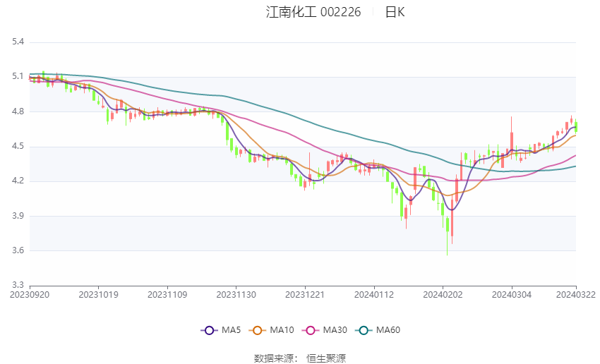Toggle MA30 visibility via its text label
Image resolution: width=600 pixels, height=364 pixels.
pos(335,330)
